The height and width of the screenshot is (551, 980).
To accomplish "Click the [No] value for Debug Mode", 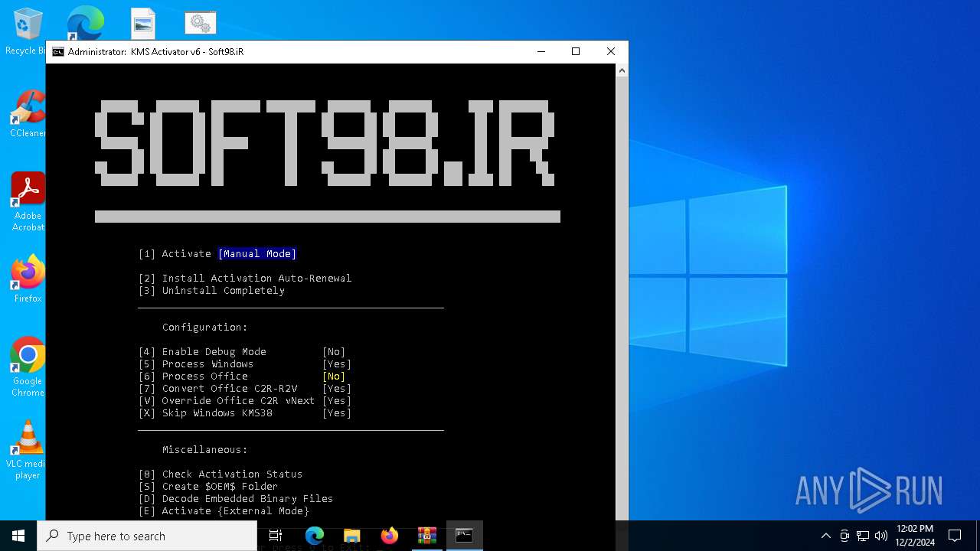I will point(334,352).
